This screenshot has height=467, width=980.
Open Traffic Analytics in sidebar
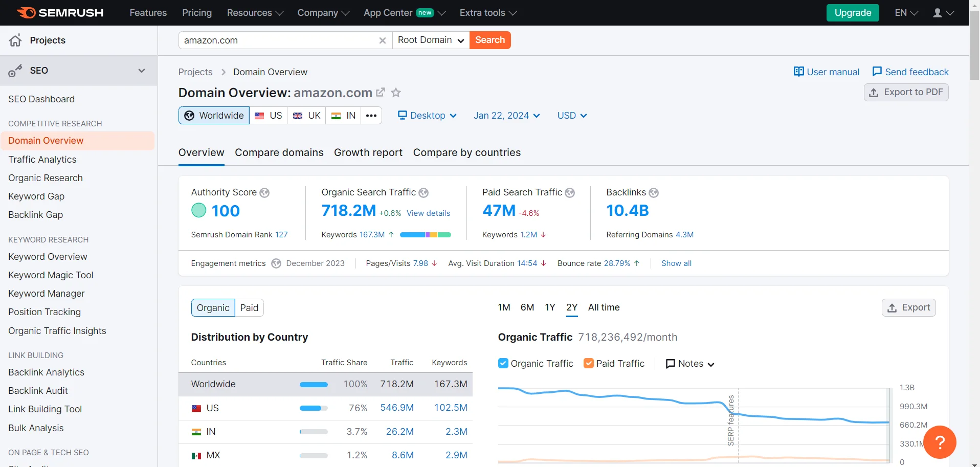tap(42, 160)
